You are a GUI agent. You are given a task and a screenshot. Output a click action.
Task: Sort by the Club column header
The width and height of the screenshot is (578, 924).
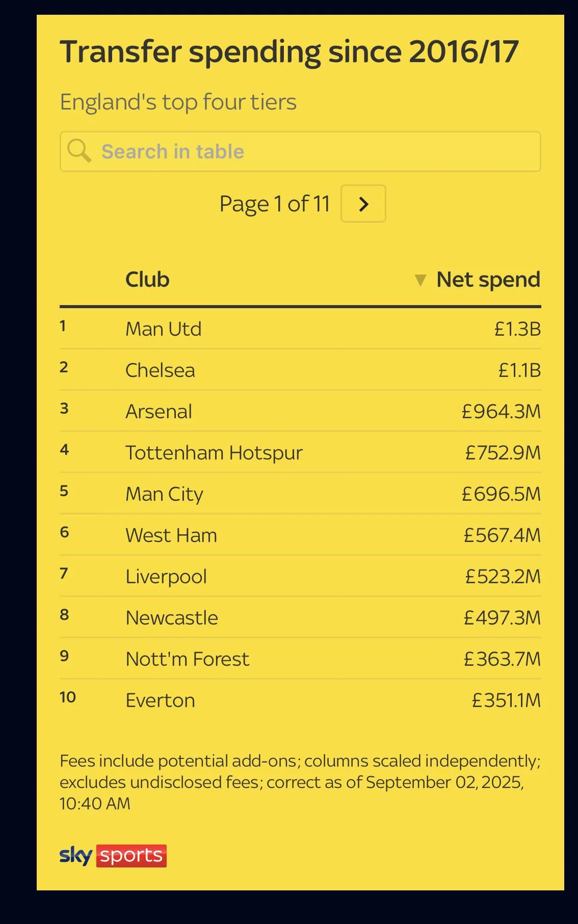pos(147,280)
